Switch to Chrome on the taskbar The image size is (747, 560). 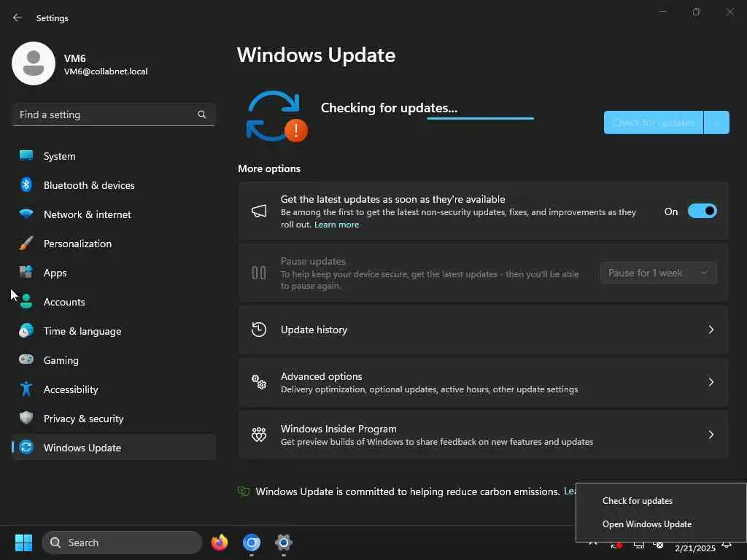(252, 542)
